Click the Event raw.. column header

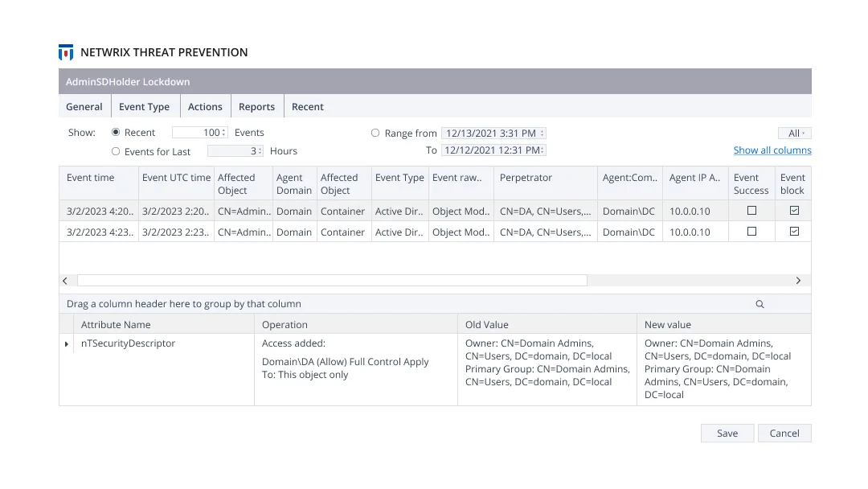[x=461, y=183]
